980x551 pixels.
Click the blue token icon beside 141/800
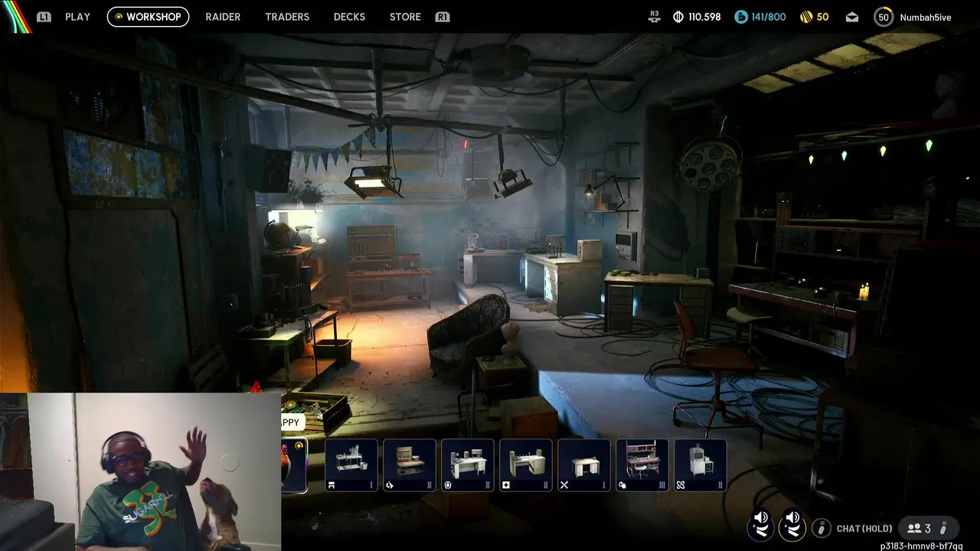[740, 17]
